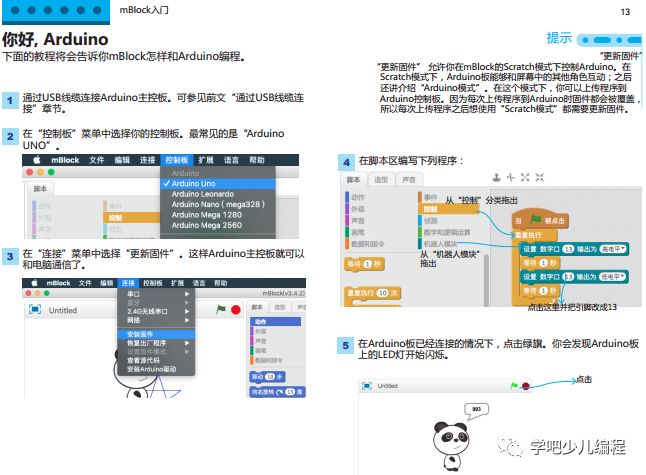Open the 编辑 menu in the step 3 menu bar
This screenshot has height=475, width=646.
106,283
